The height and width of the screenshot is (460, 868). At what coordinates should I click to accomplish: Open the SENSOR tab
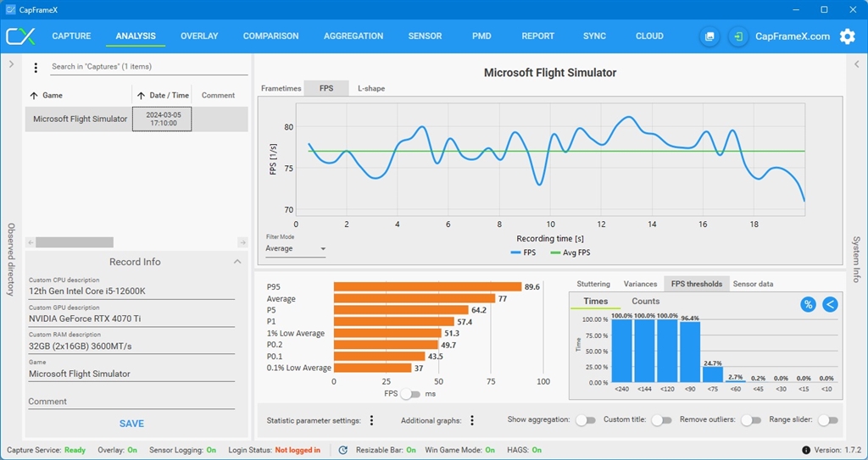click(426, 36)
